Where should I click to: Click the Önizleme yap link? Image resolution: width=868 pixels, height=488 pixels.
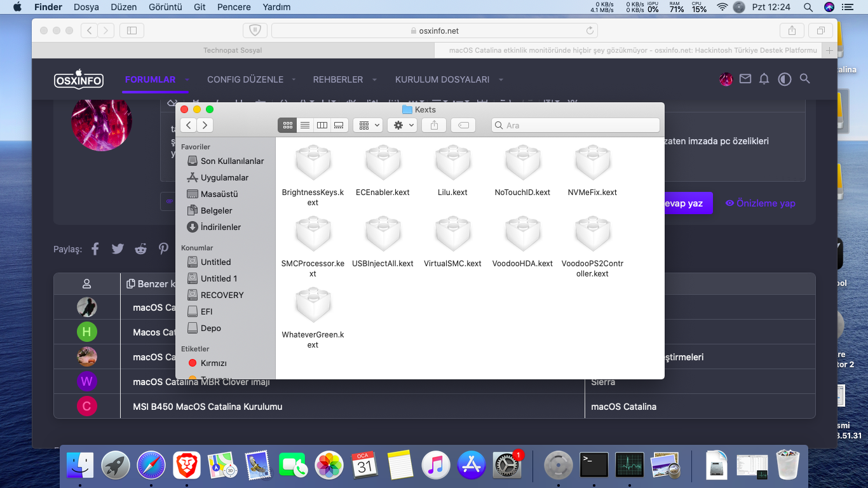[760, 203]
